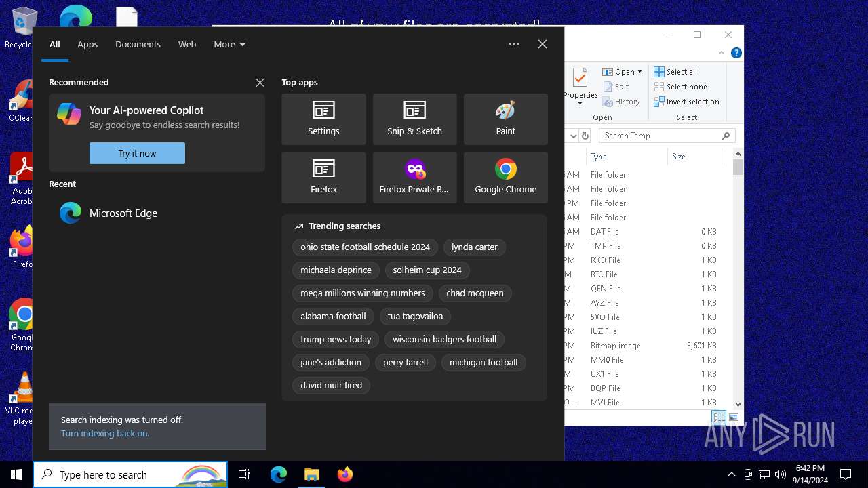Open Firefox Private Browsing tile

click(414, 178)
